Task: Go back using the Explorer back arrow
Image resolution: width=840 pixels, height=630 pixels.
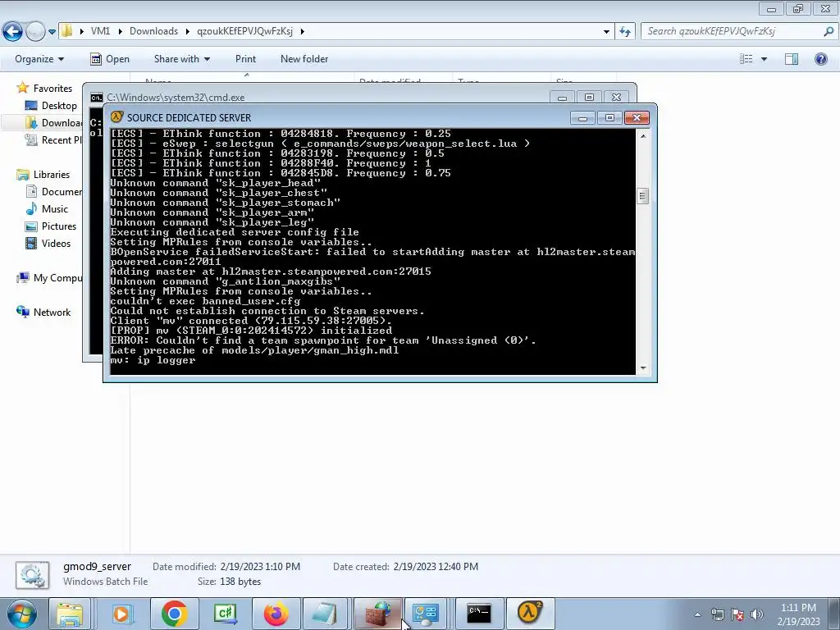Action: 13,31
